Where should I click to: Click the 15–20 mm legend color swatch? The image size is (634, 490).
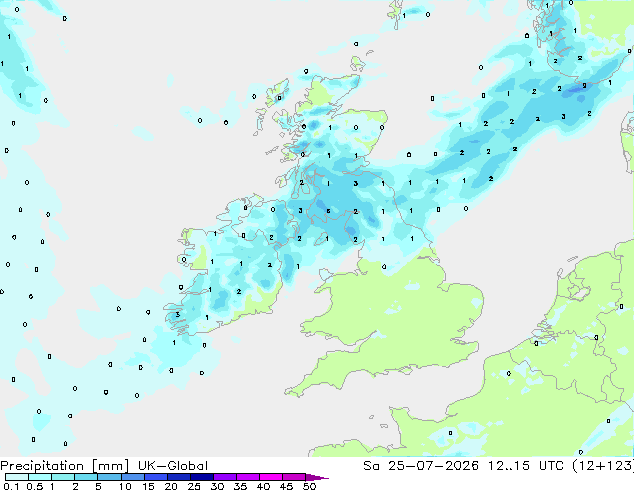[156, 477]
